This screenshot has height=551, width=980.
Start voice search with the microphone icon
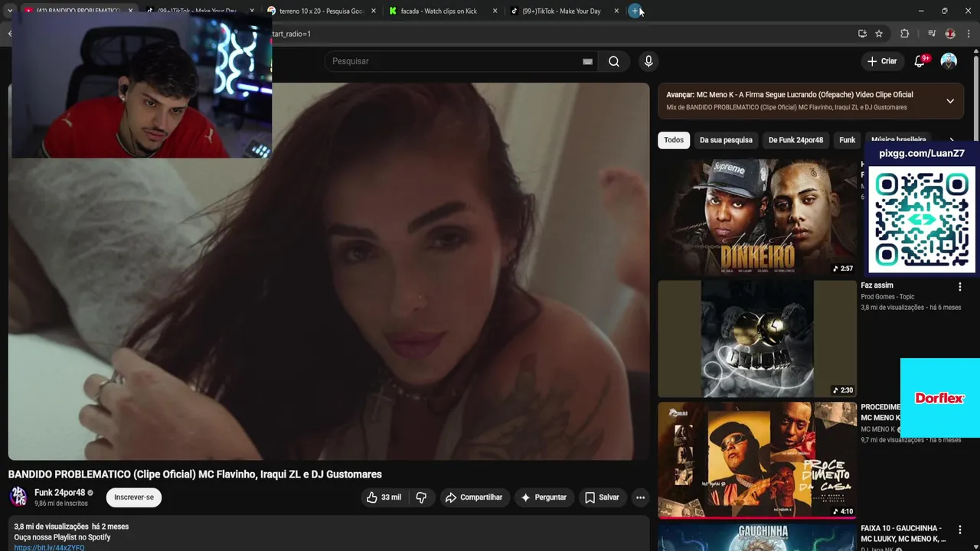coord(648,61)
